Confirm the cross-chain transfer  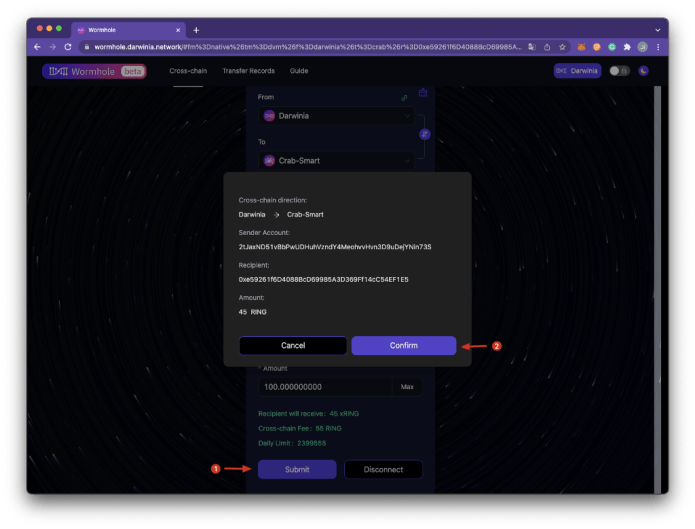(403, 345)
